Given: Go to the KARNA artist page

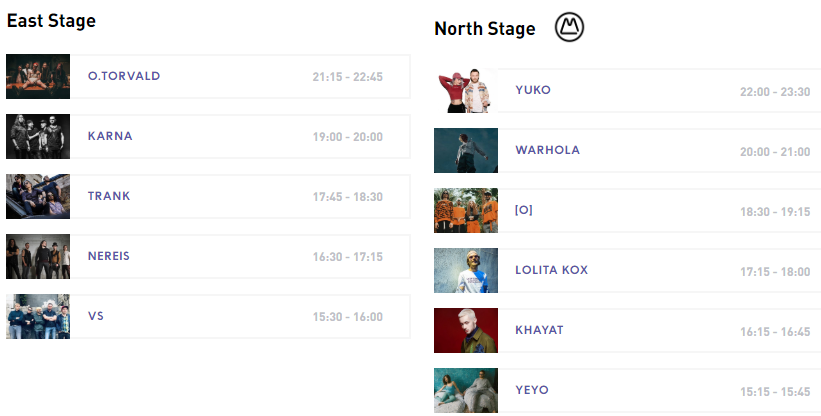Looking at the screenshot, I should (110, 136).
